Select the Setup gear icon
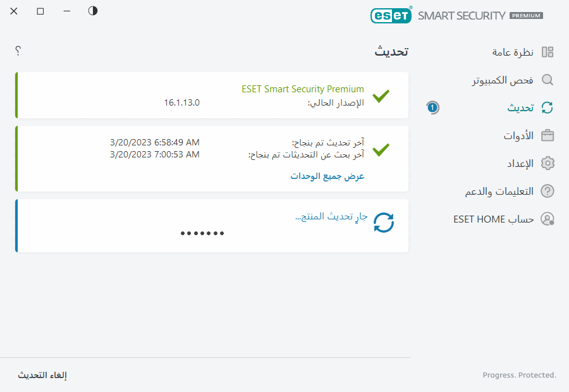 548,163
